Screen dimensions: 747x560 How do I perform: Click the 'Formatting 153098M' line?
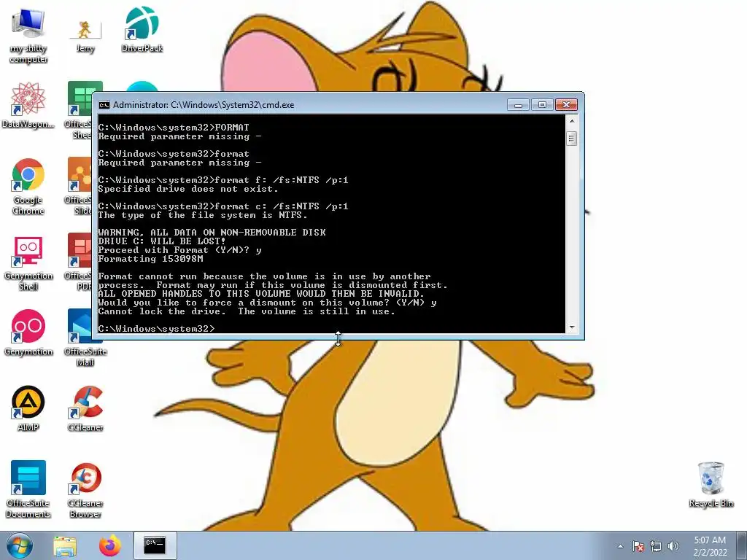pos(150,259)
